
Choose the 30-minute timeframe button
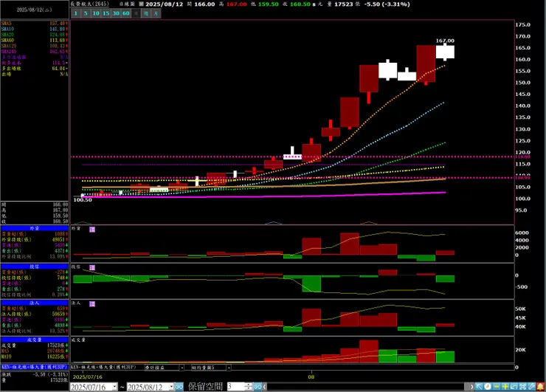tap(116, 13)
